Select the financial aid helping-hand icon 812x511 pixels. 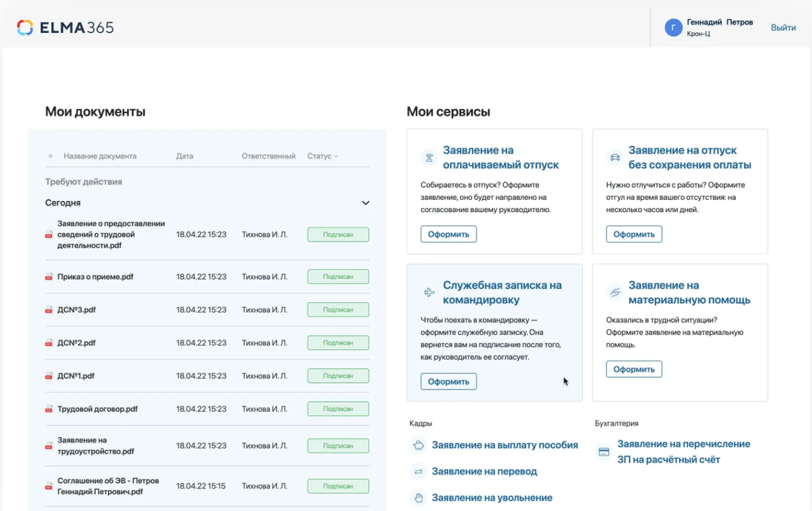(x=614, y=293)
